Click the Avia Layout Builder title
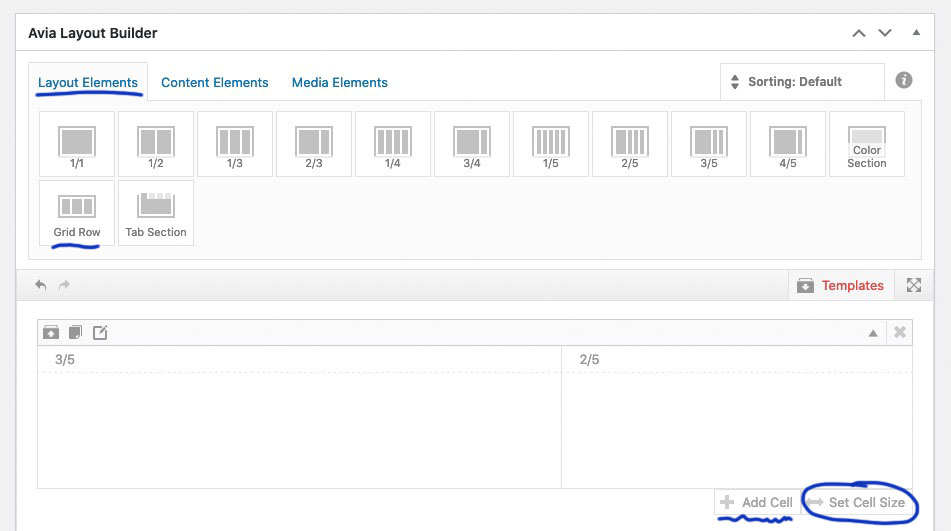The width and height of the screenshot is (951, 531). 93,33
